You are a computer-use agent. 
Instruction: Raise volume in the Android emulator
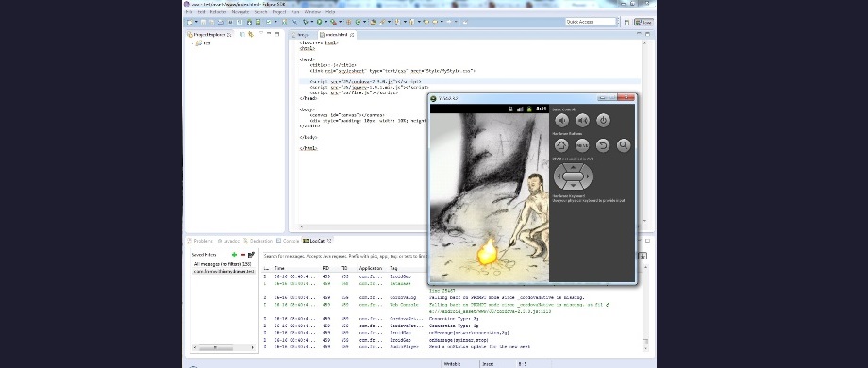pos(582,120)
